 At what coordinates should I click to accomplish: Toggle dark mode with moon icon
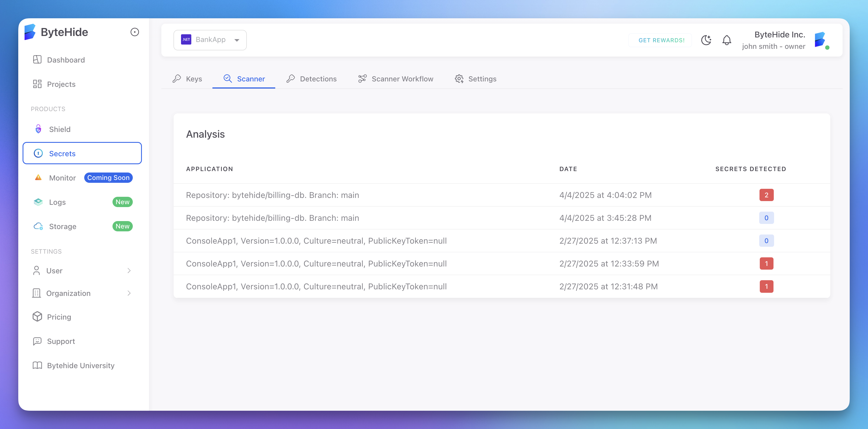point(706,40)
